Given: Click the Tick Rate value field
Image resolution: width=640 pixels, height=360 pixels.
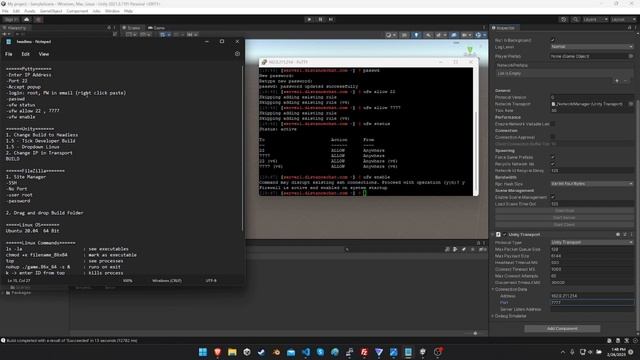Looking at the screenshot, I should point(592,111).
